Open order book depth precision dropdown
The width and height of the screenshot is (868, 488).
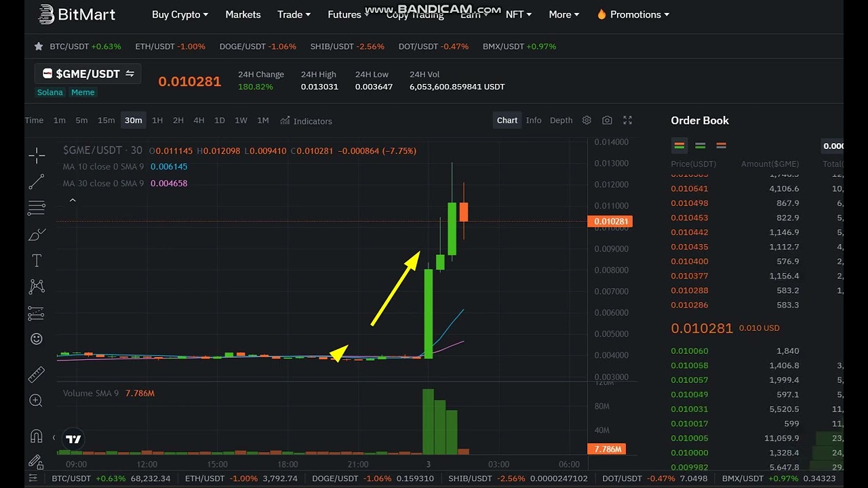click(x=833, y=146)
